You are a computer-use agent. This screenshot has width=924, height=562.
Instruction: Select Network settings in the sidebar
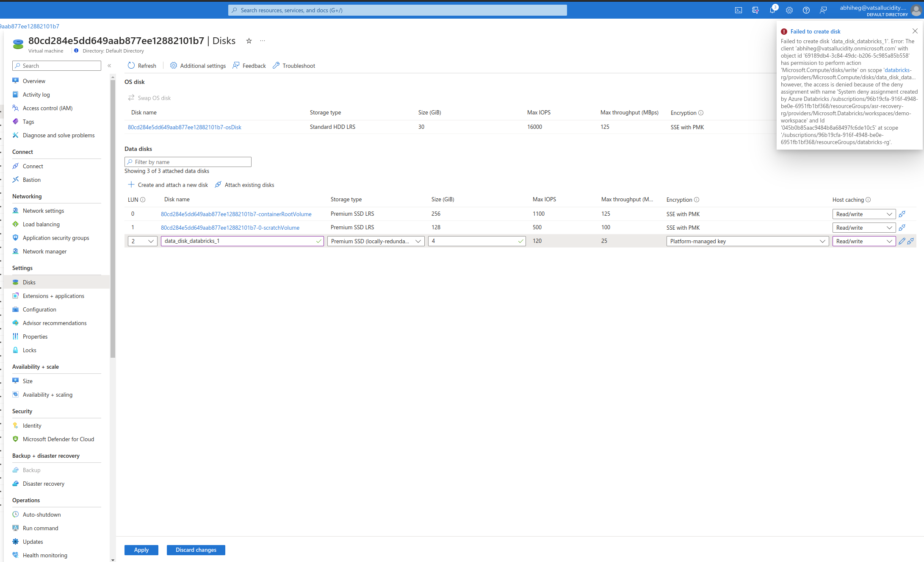coord(43,210)
